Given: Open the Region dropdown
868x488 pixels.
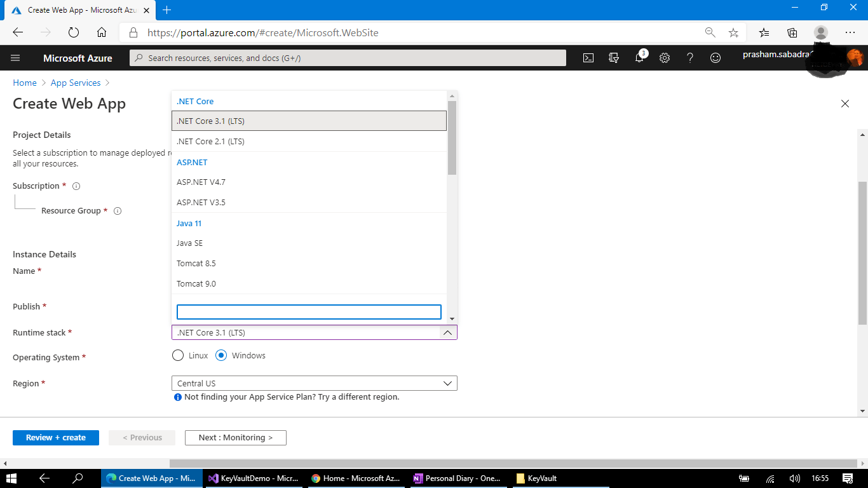Looking at the screenshot, I should (x=314, y=383).
